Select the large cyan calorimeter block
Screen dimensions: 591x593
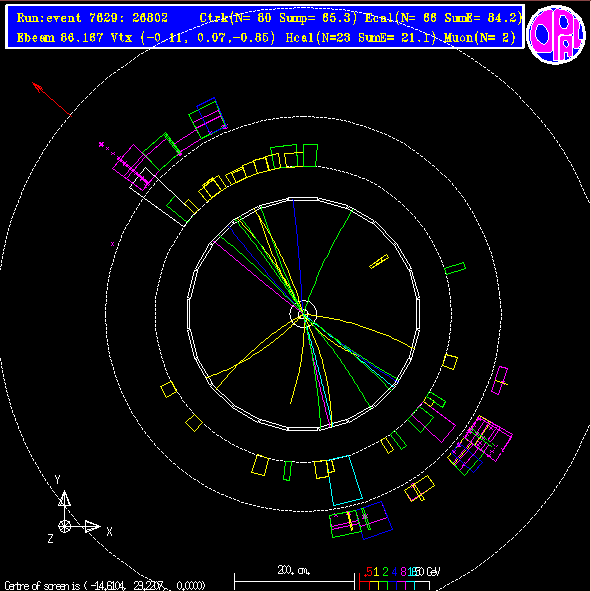pos(345,481)
